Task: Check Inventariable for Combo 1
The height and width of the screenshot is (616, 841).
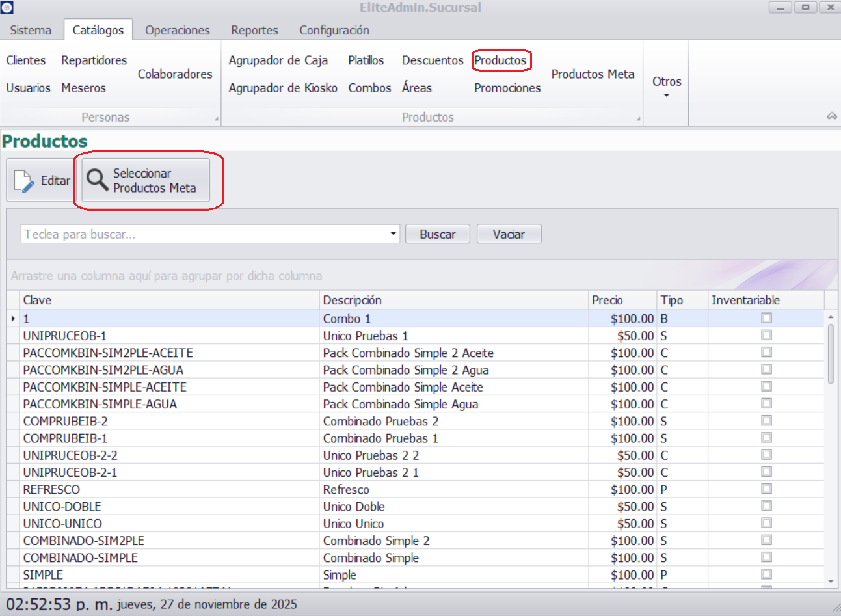Action: click(766, 318)
